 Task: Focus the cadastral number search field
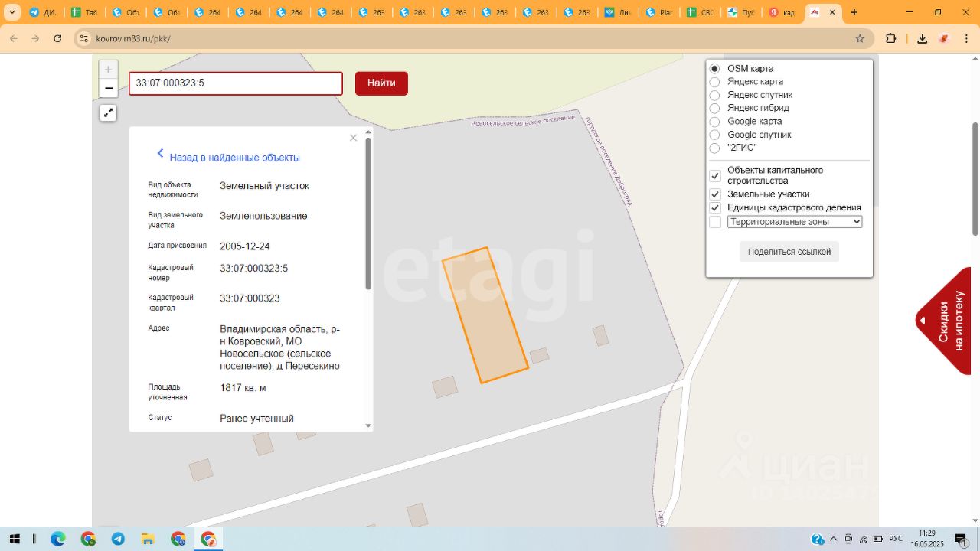pos(236,83)
